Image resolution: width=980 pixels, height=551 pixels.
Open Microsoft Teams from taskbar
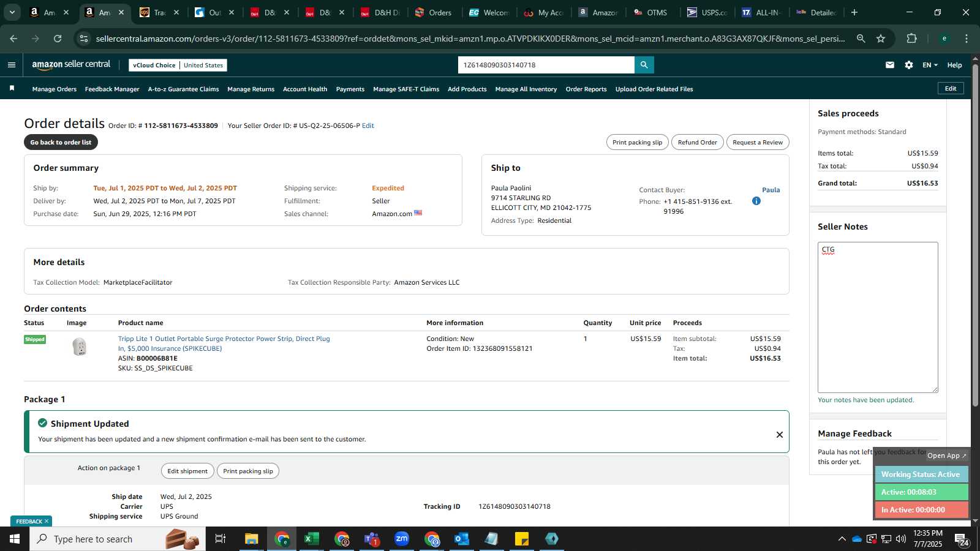click(x=372, y=539)
